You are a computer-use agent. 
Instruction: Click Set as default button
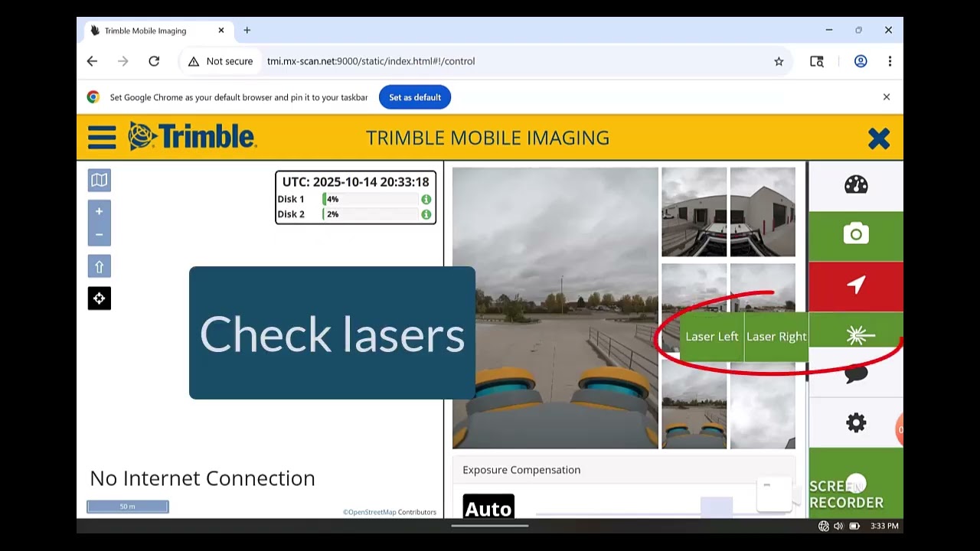[415, 97]
